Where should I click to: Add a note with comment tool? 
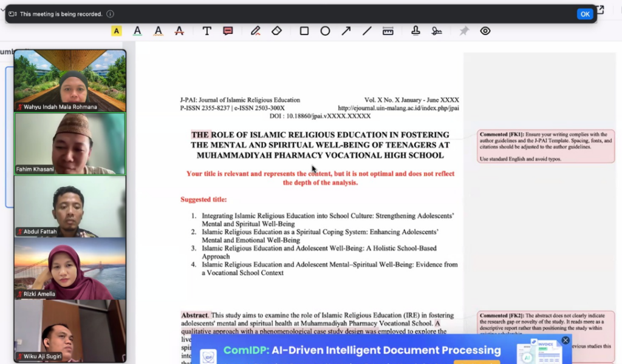(x=228, y=31)
